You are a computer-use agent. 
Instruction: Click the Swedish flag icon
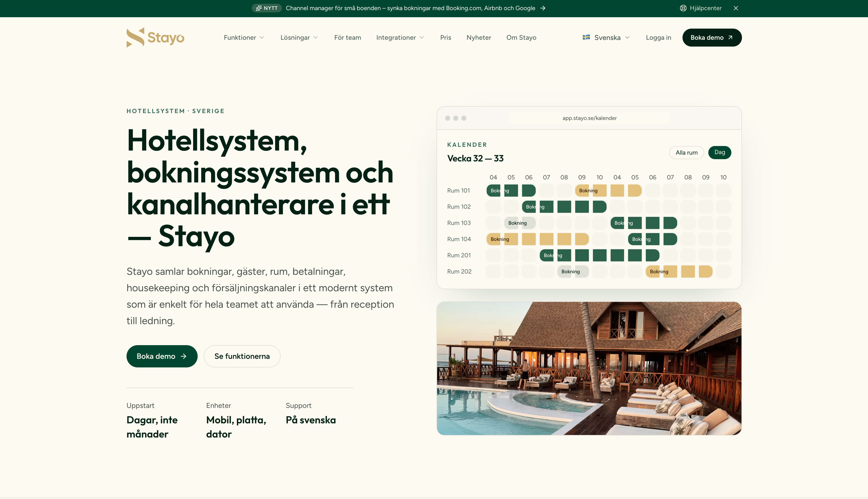click(586, 37)
